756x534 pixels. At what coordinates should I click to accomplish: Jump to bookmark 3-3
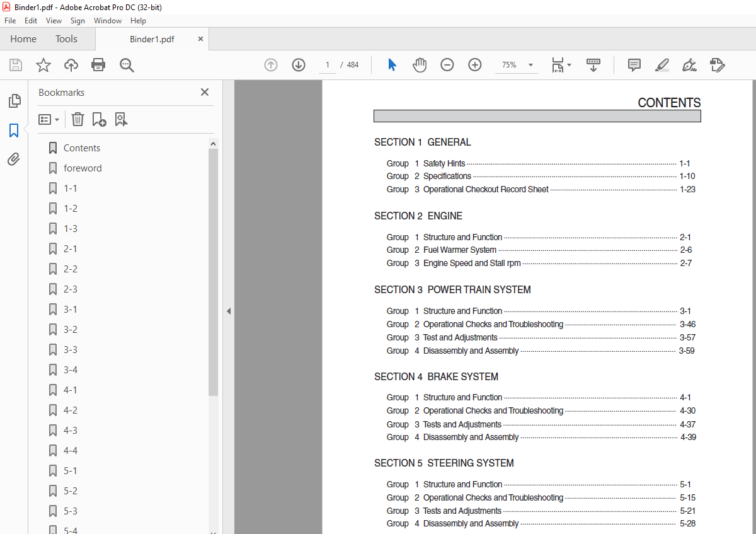tap(71, 350)
